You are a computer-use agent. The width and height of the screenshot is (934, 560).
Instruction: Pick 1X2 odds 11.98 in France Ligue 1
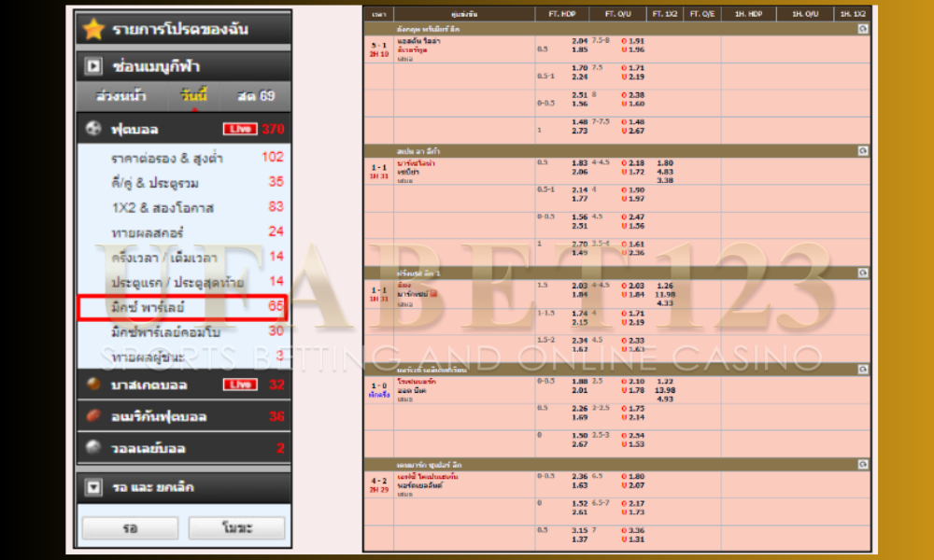665,295
